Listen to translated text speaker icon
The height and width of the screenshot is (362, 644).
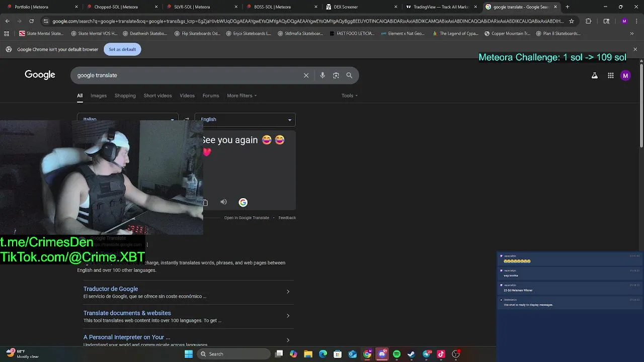[x=223, y=202]
